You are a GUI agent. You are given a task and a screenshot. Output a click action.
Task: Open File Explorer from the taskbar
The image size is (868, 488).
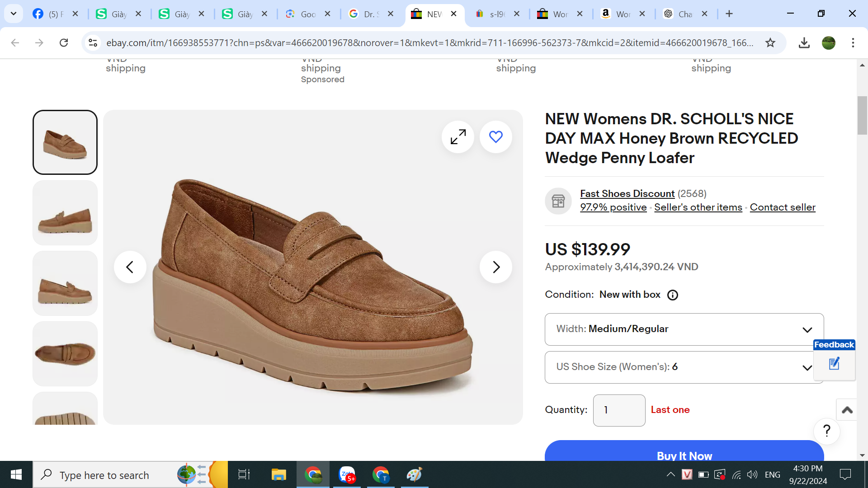[x=278, y=474]
